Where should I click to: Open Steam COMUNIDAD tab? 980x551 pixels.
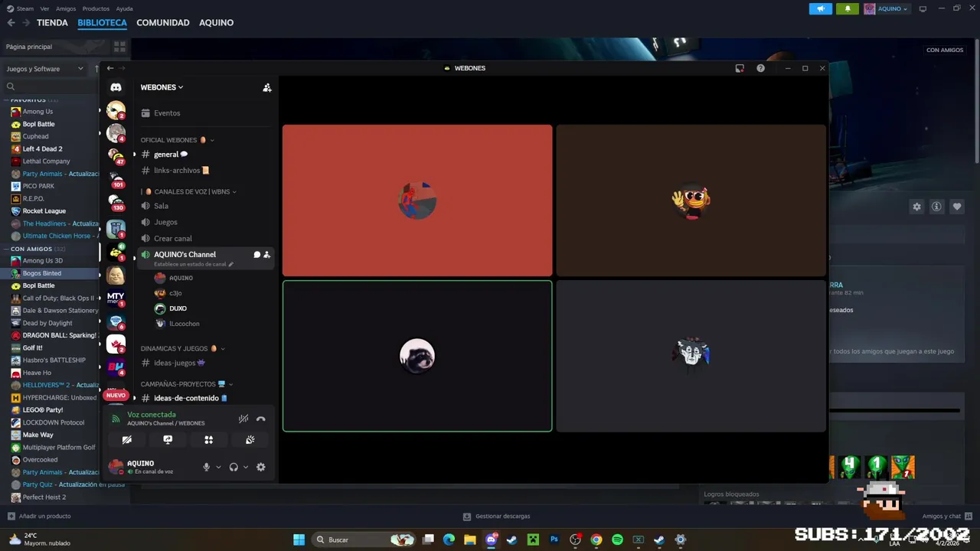(x=163, y=23)
